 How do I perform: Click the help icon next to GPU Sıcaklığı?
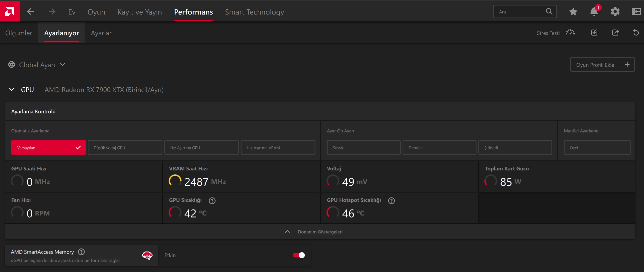click(x=212, y=201)
